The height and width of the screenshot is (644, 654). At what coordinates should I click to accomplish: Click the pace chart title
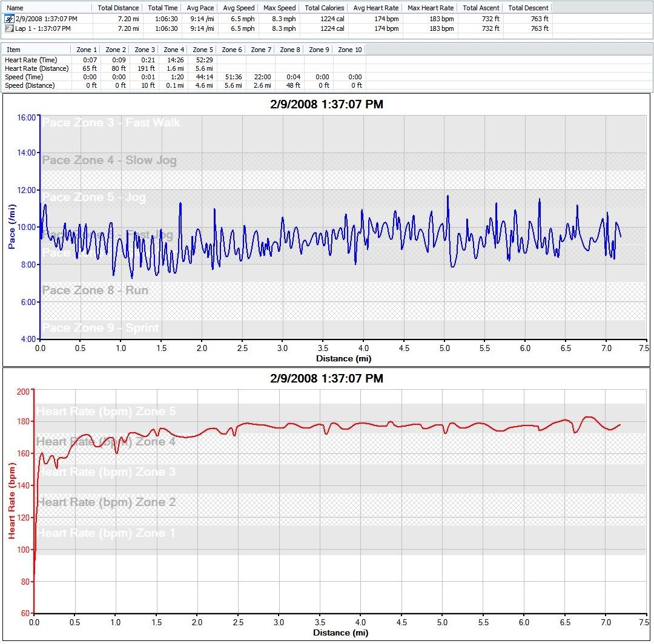click(x=326, y=105)
